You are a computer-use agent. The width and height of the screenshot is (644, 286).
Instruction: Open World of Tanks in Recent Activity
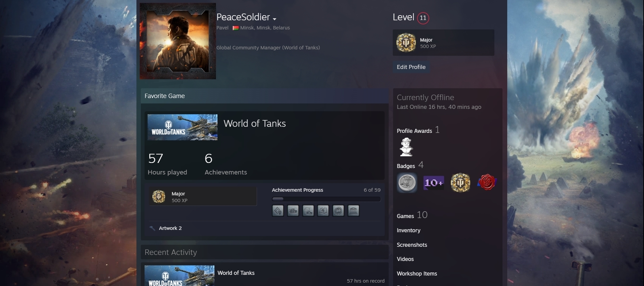click(236, 273)
